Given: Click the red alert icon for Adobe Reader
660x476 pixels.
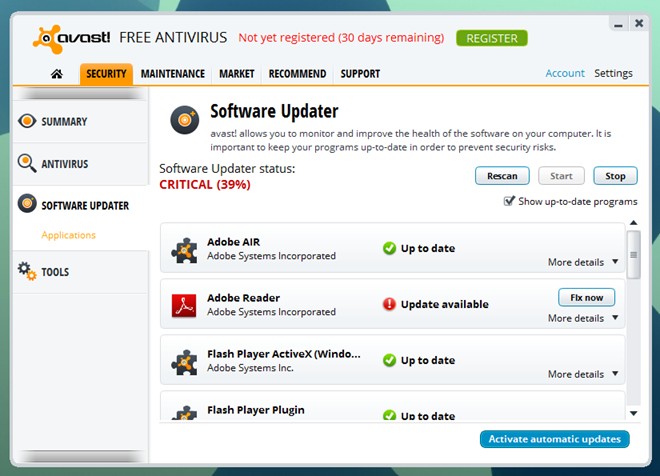Looking at the screenshot, I should point(389,304).
